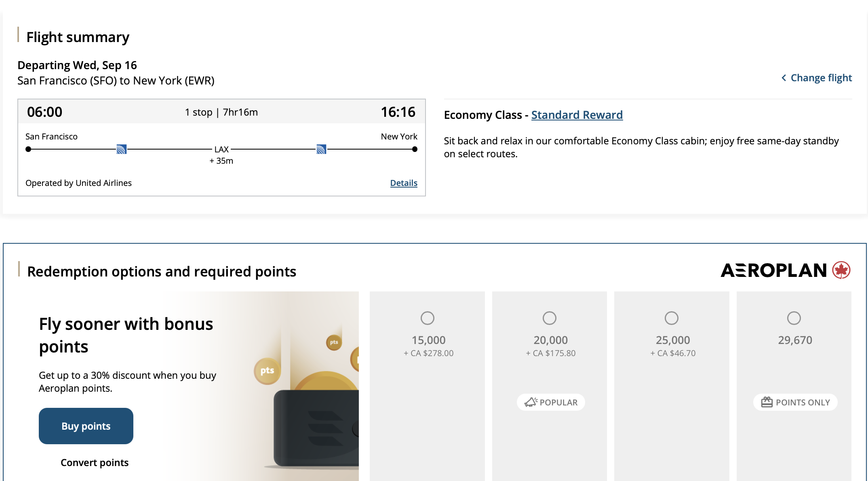Click the first United Airlines logo on flight path

click(122, 149)
